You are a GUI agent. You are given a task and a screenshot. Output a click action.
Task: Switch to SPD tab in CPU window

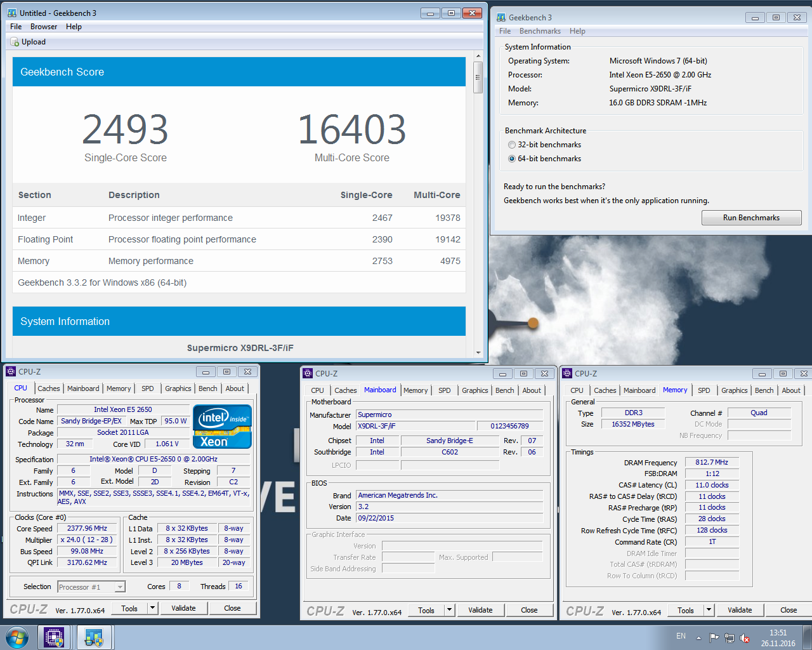coord(148,388)
